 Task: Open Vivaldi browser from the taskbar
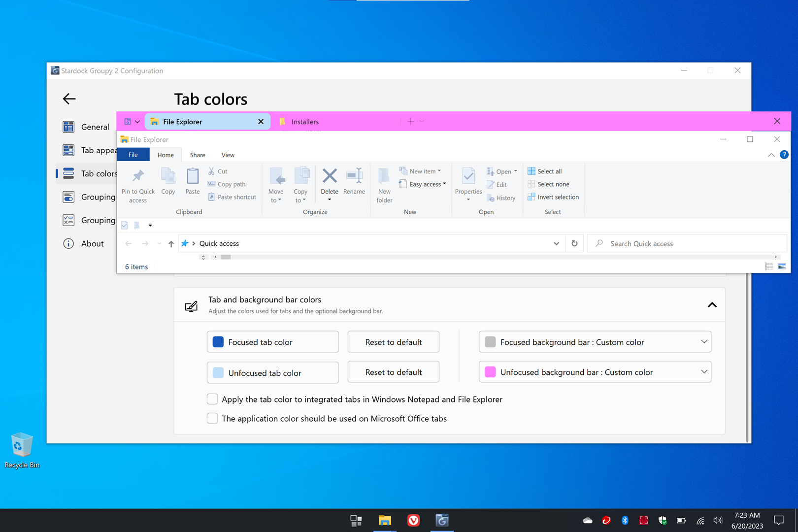coord(413,520)
